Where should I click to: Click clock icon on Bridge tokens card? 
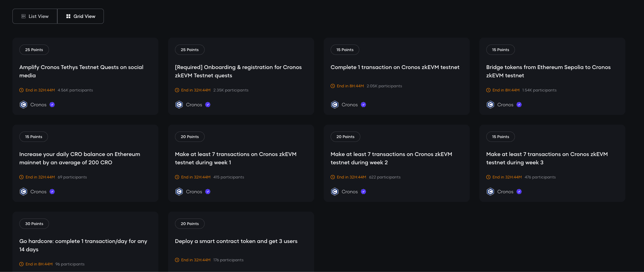(x=488, y=90)
